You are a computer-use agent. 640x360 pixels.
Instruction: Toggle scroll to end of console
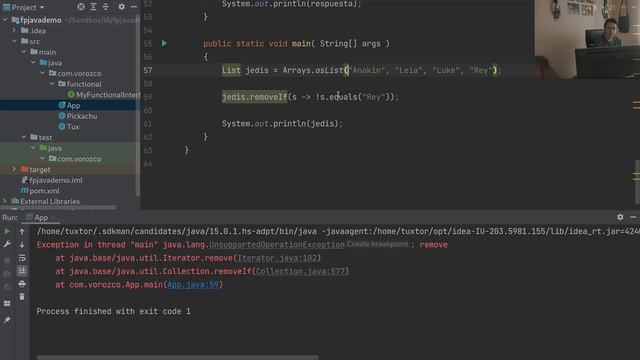tap(22, 271)
